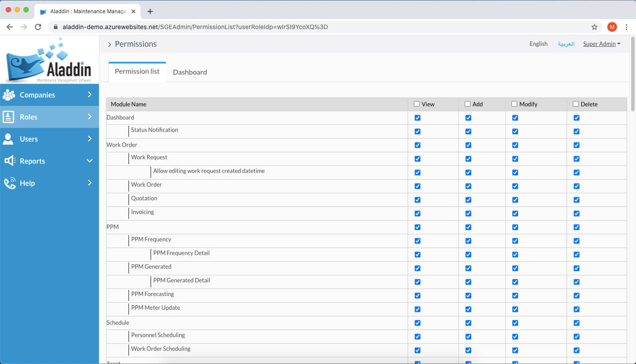Uncheck the Add permission for Quotation
The image size is (636, 364).
468,200
